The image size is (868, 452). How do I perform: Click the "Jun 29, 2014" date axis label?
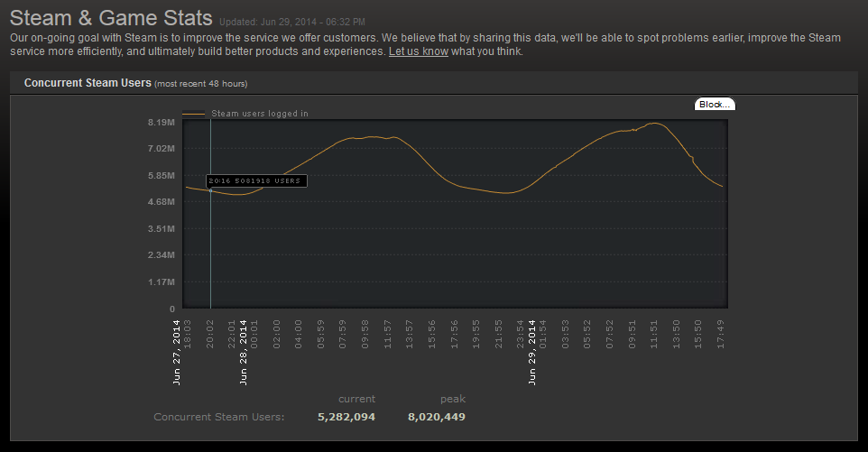coord(532,350)
